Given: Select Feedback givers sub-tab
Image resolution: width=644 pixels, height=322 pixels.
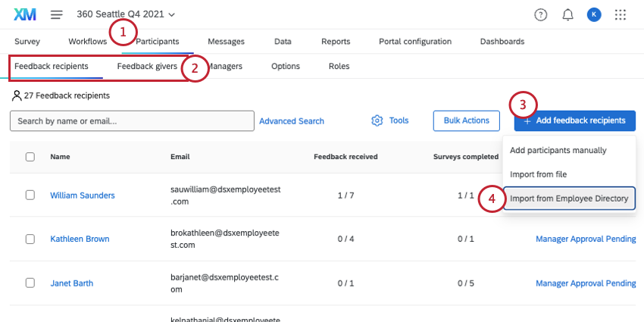Looking at the screenshot, I should point(147,66).
